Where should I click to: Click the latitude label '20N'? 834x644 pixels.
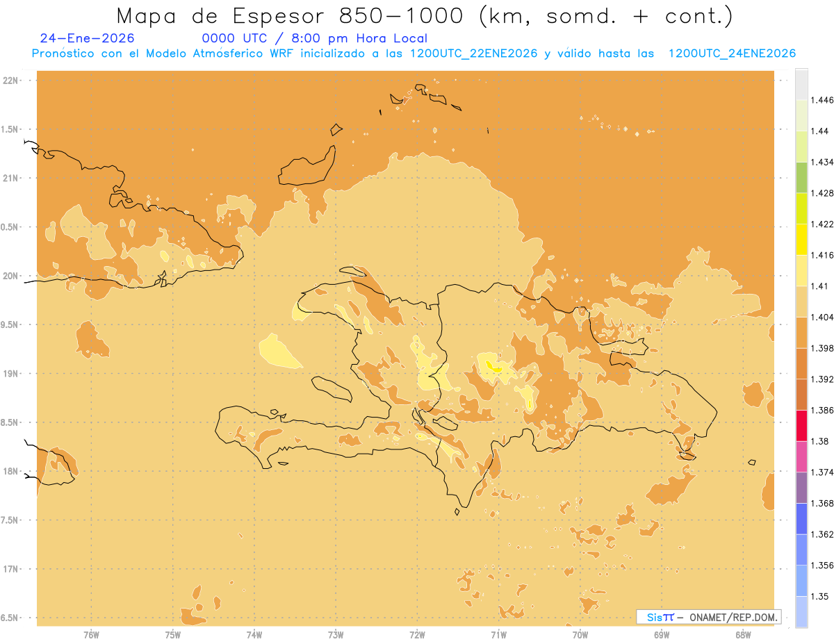[11, 276]
